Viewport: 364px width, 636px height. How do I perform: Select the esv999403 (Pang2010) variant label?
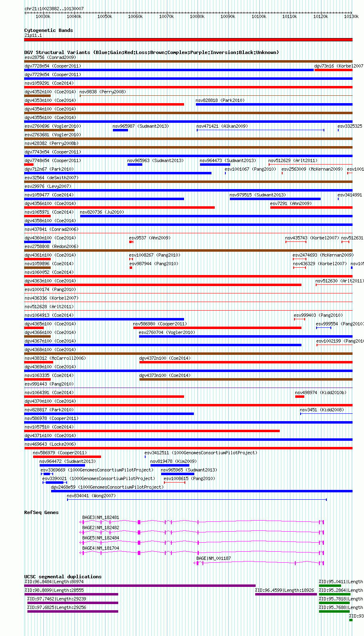[x=319, y=316]
